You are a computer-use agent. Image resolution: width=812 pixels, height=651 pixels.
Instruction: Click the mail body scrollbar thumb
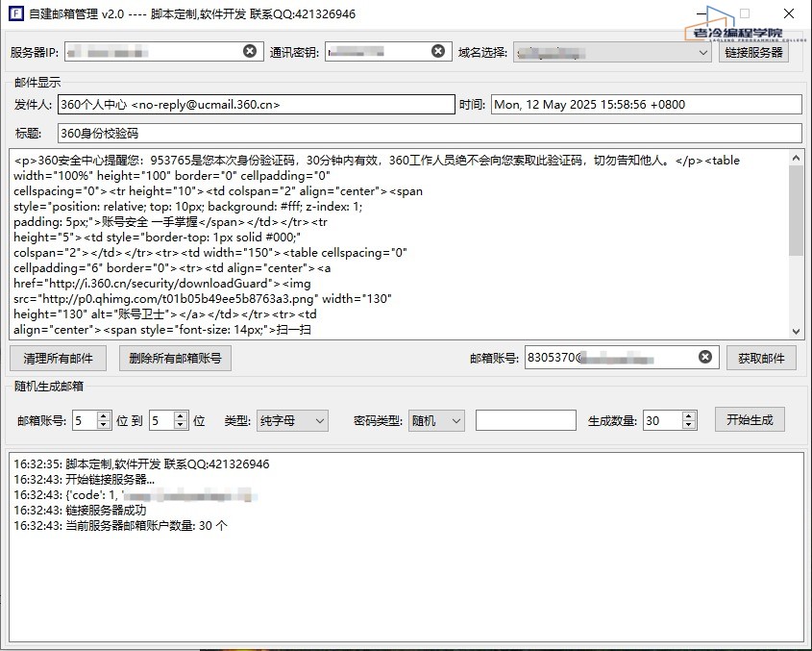point(796,211)
